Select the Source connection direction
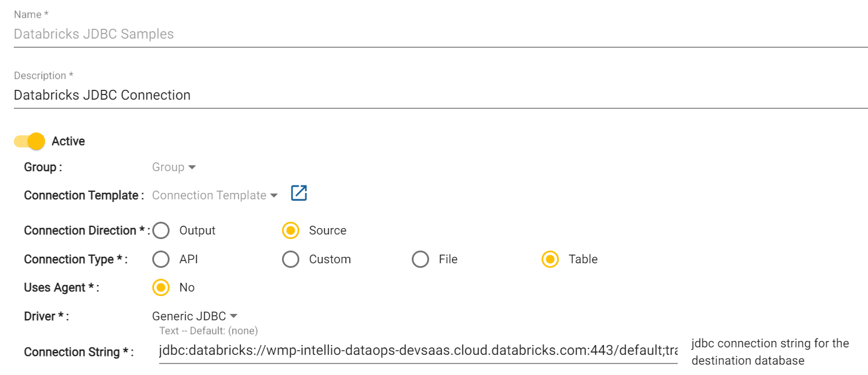This screenshot has width=868, height=375. [291, 230]
